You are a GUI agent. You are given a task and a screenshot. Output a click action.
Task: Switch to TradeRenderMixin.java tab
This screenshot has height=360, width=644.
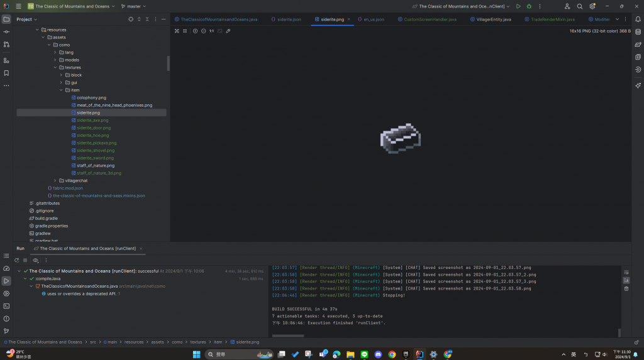(x=549, y=19)
